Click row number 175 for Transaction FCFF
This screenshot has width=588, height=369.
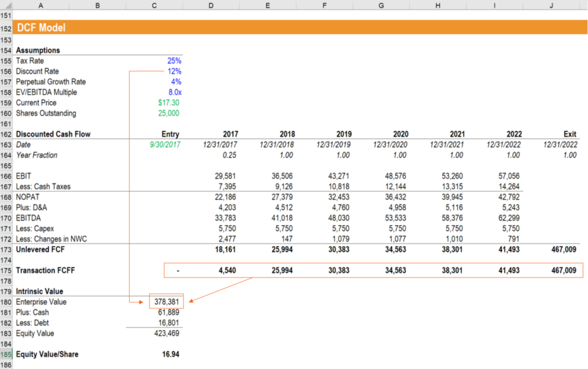coord(6,270)
